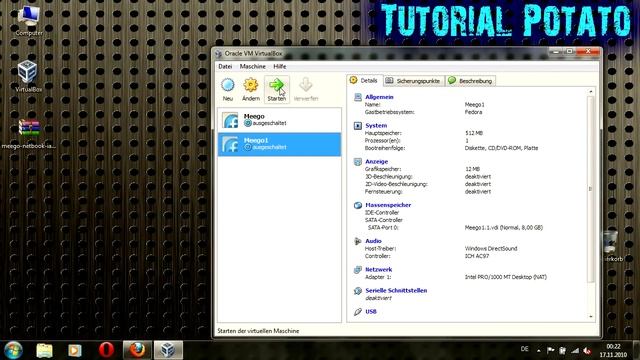
Task: Click the Windows DirectSound value
Action: point(491,249)
